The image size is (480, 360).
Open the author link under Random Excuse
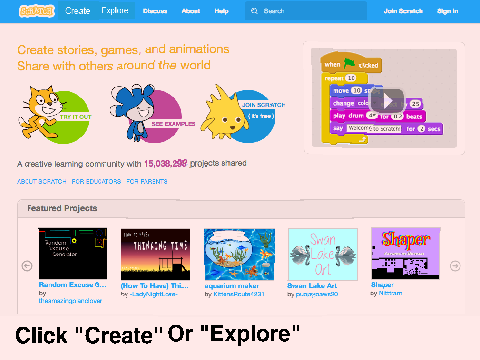pos(70,301)
